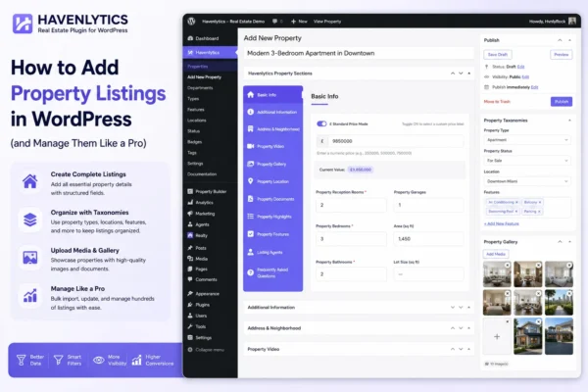This screenshot has height=392, width=588.
Task: Go to Departments in the sidebar
Action: click(x=200, y=88)
